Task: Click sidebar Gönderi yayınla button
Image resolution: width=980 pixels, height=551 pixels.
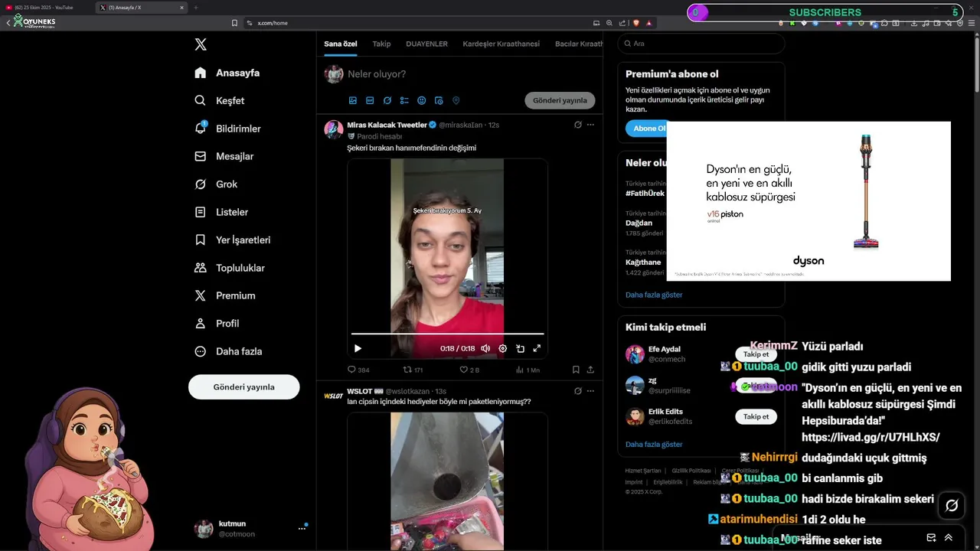Action: pyautogui.click(x=243, y=387)
